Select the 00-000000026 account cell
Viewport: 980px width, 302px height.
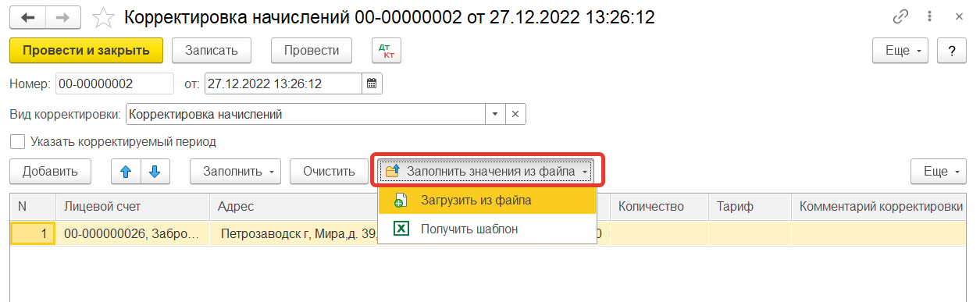tap(134, 233)
